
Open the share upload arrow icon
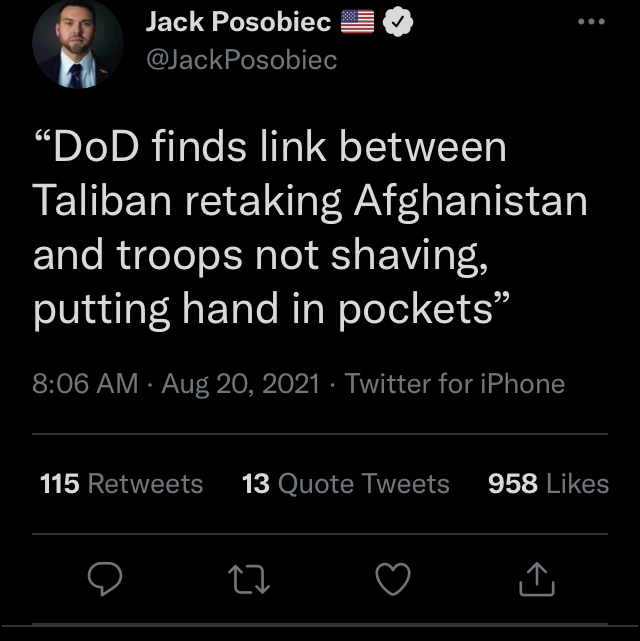click(537, 579)
